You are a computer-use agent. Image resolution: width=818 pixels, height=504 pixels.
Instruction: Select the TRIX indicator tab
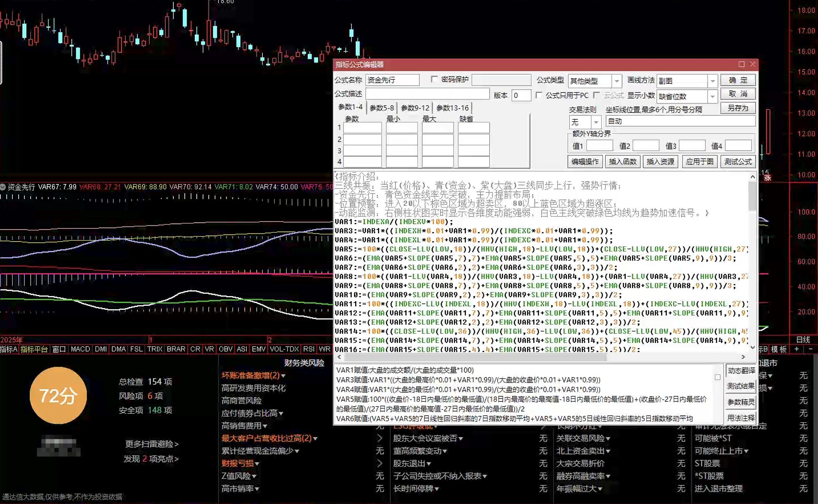pyautogui.click(x=155, y=349)
